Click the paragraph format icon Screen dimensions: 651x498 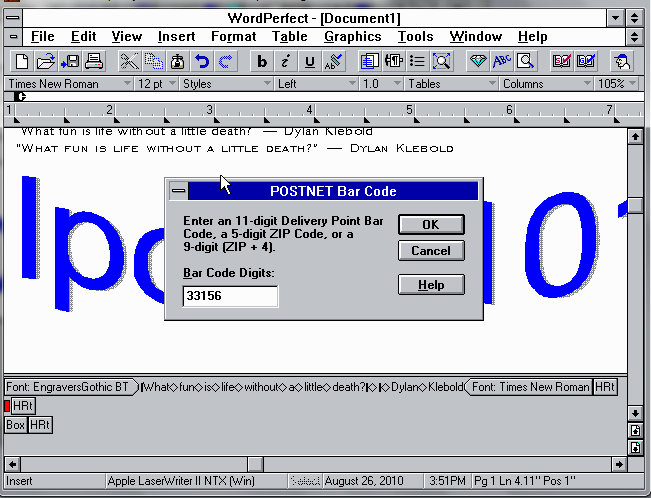[x=393, y=62]
